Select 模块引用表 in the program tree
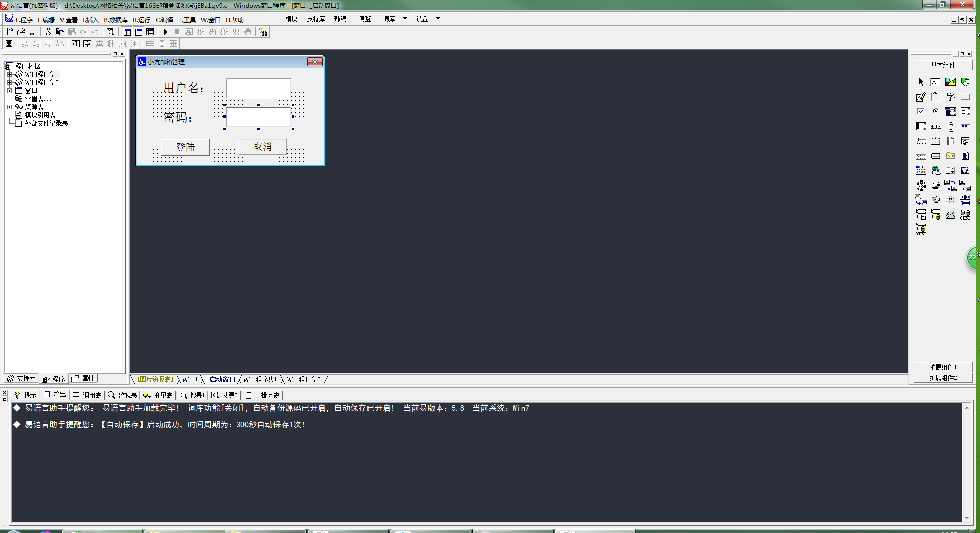The width and height of the screenshot is (980, 533). pos(40,115)
